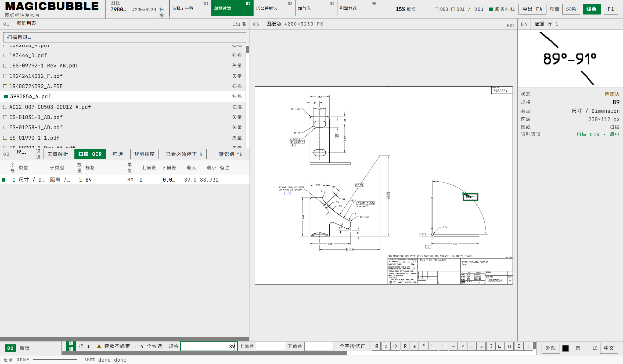Click the 智能排序 smart sort button
Viewport: 623px width, 364px height.
[x=145, y=154]
